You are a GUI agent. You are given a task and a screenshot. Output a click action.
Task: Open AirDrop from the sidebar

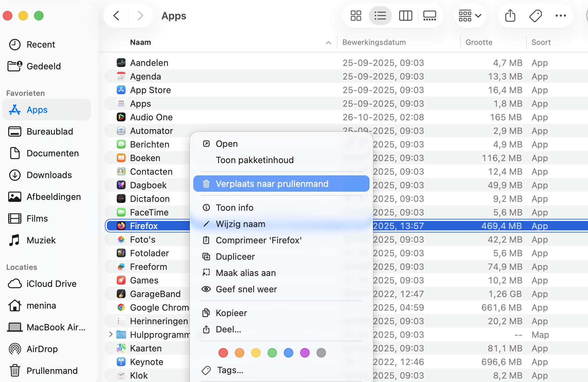click(42, 349)
